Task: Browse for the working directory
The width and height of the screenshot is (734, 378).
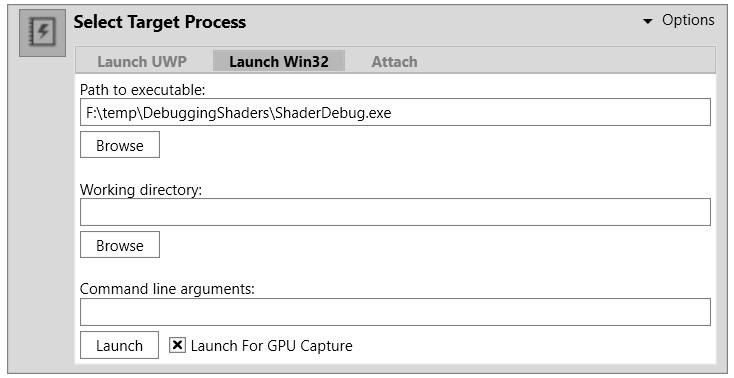Action: (120, 245)
